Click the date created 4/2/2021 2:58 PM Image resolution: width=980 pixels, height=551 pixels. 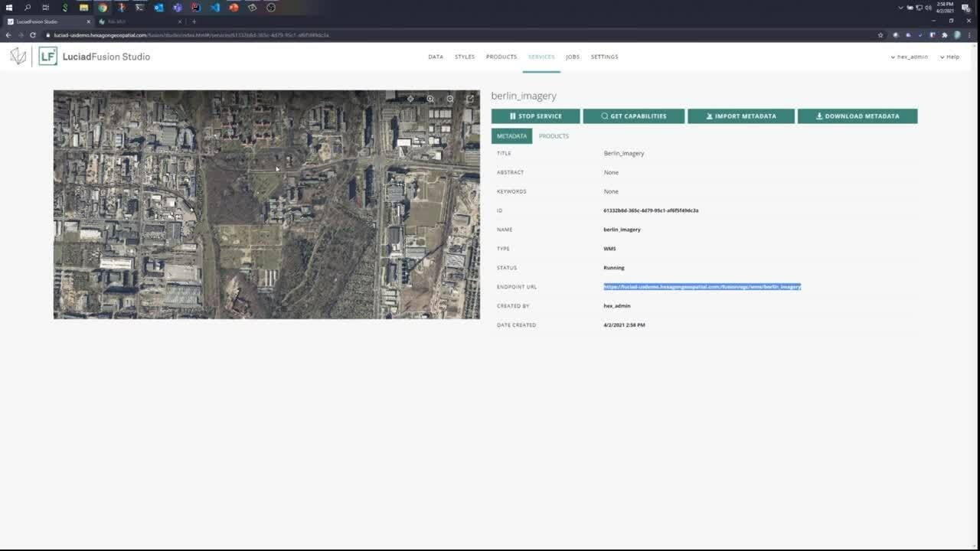tap(624, 325)
